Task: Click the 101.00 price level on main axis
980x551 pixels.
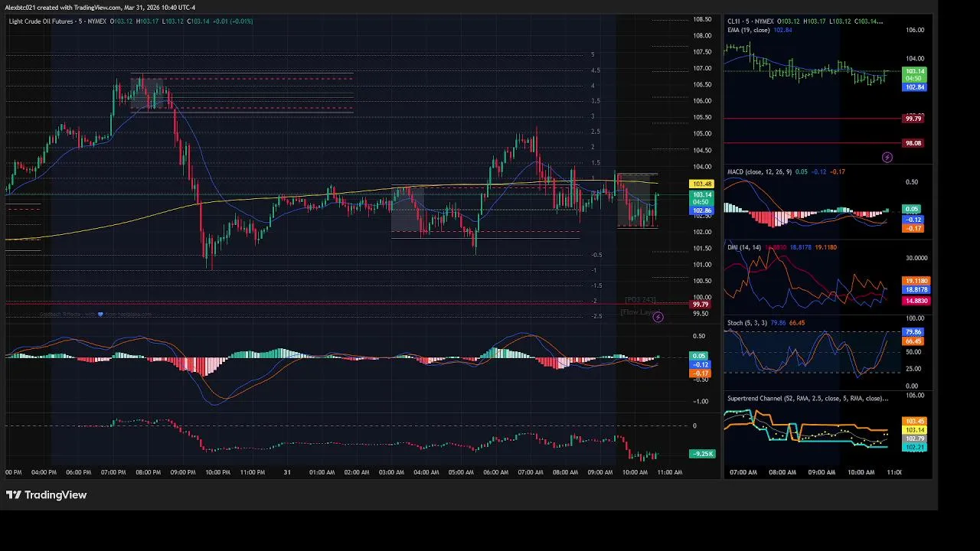Action: 702,265
